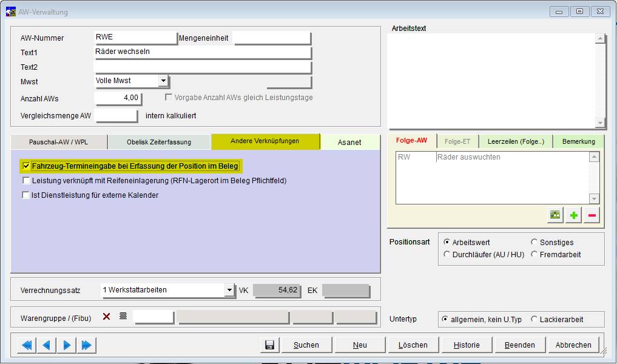The width and height of the screenshot is (617, 364).
Task: Jump to last record arrow
Action: point(86,345)
